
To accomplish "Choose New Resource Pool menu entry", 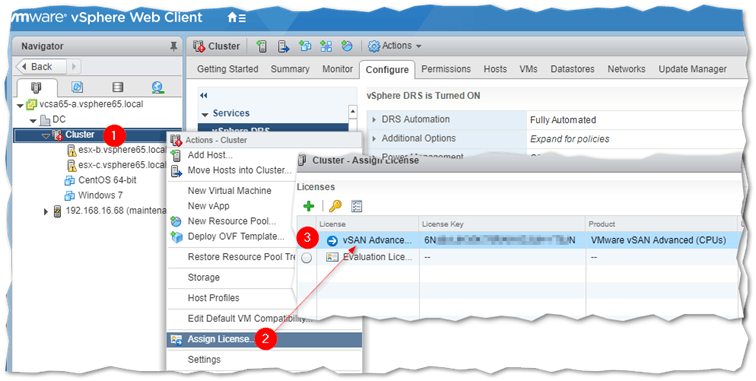I will [x=232, y=221].
